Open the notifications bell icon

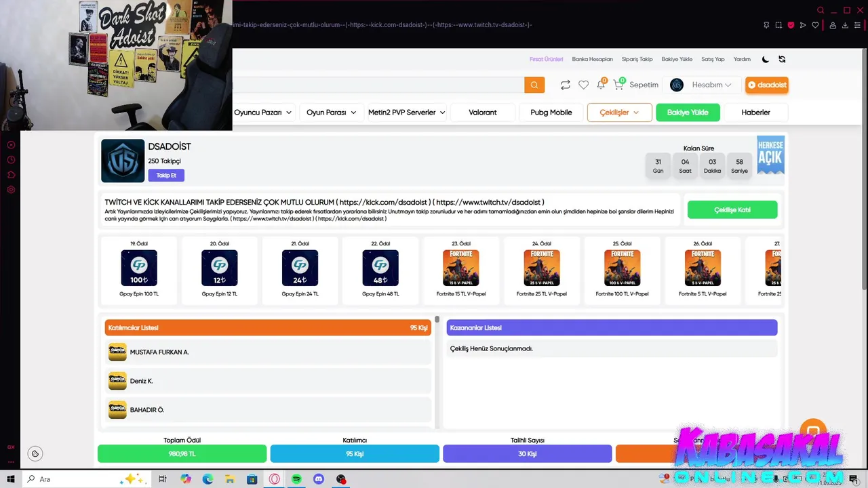(x=601, y=84)
